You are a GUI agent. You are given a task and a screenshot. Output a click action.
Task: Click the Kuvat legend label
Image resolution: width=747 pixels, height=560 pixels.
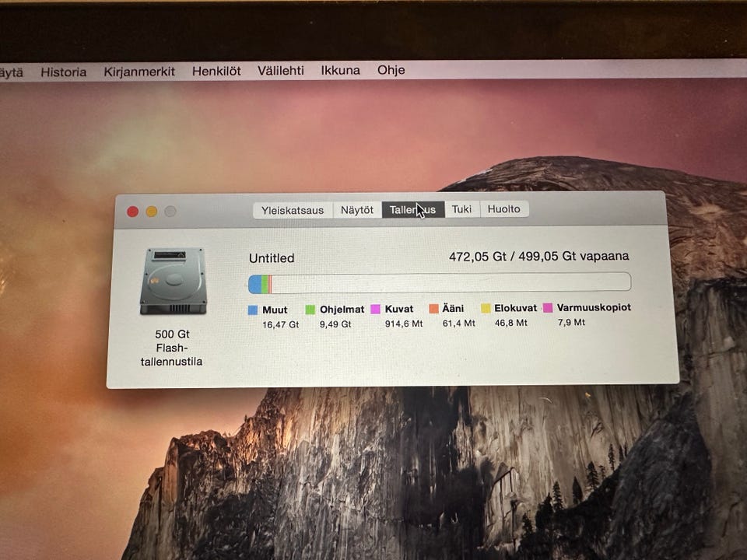coord(399,309)
